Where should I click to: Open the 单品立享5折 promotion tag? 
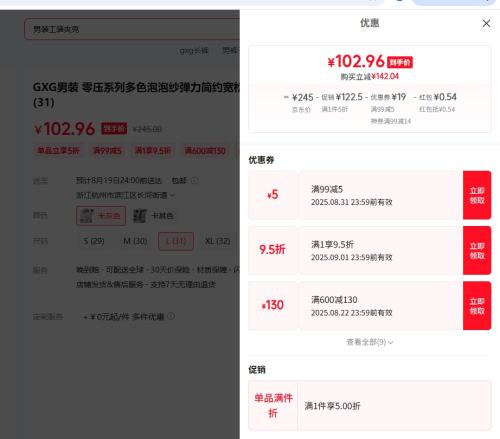[58, 151]
